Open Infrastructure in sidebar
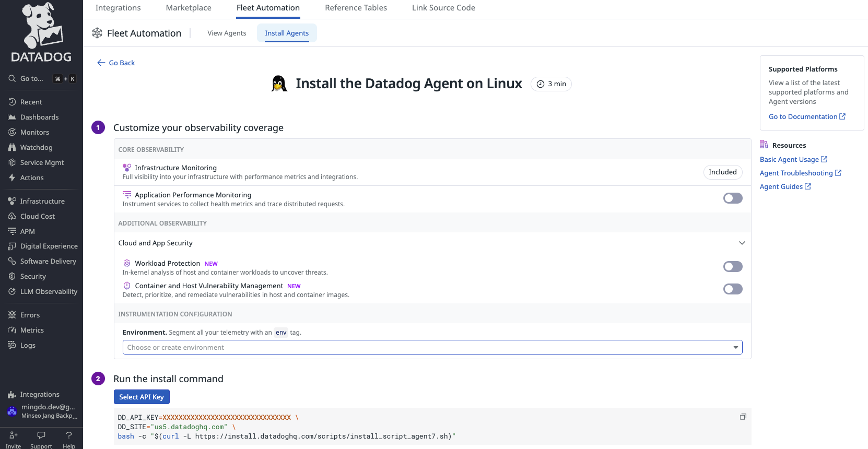This screenshot has height=449, width=868. [42, 201]
